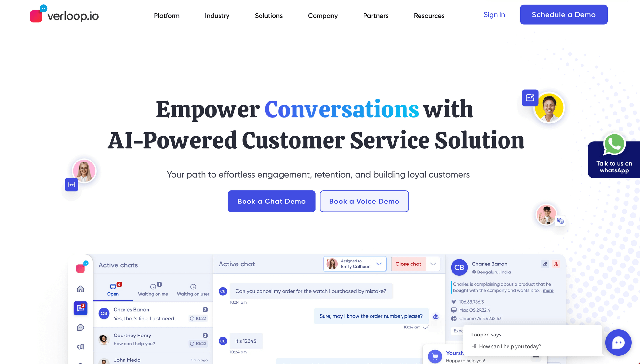Select the Industry menu item
The height and width of the screenshot is (364, 640).
[217, 15]
